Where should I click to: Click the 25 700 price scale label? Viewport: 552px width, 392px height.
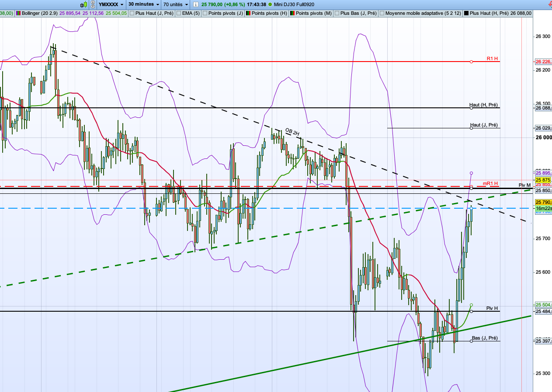[543, 238]
